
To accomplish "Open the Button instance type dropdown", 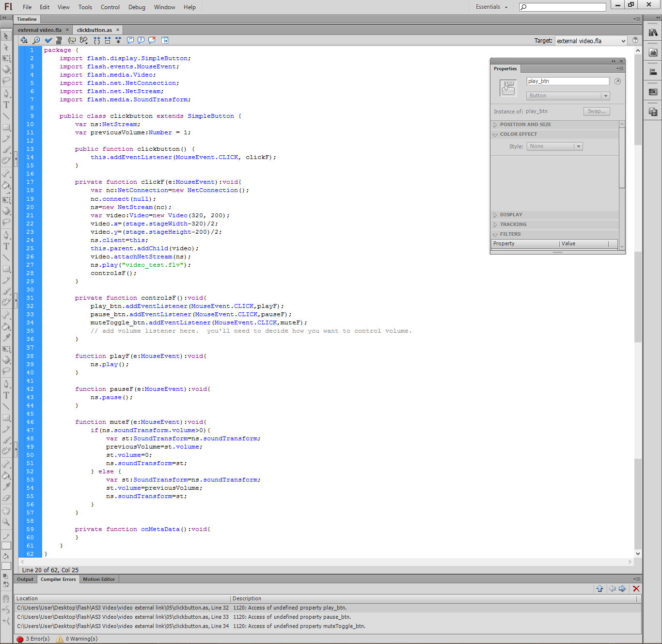I will pyautogui.click(x=568, y=96).
